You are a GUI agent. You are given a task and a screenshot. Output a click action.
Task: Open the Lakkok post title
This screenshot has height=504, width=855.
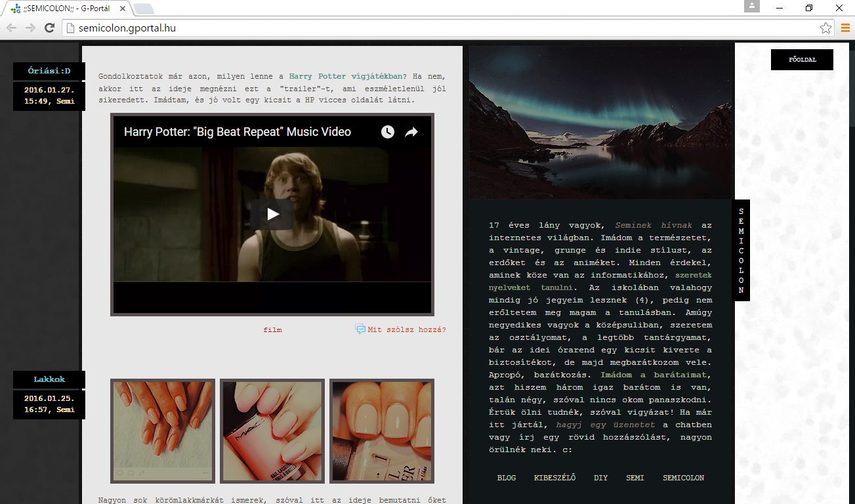pos(49,379)
